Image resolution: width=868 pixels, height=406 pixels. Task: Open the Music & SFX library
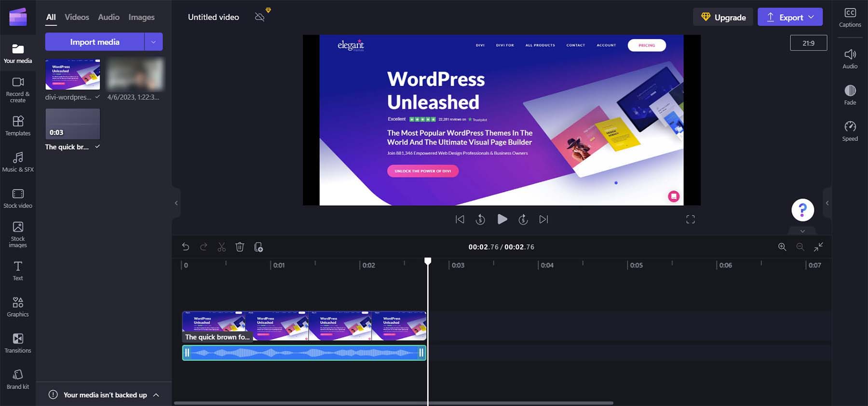click(18, 162)
